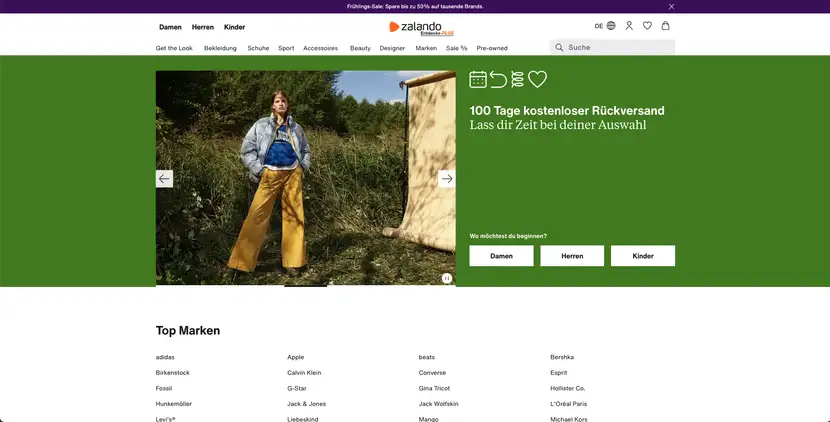The image size is (830, 422).
Task: Click the Herren button in green banner
Action: (x=572, y=256)
